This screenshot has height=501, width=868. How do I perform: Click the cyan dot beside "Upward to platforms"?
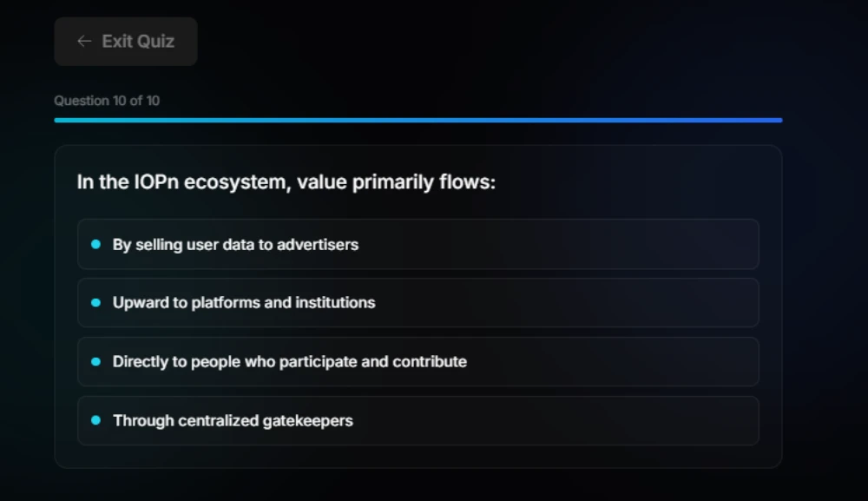95,303
